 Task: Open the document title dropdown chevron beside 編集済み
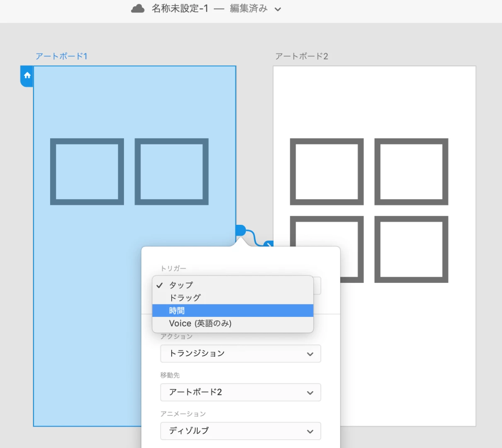click(x=278, y=9)
